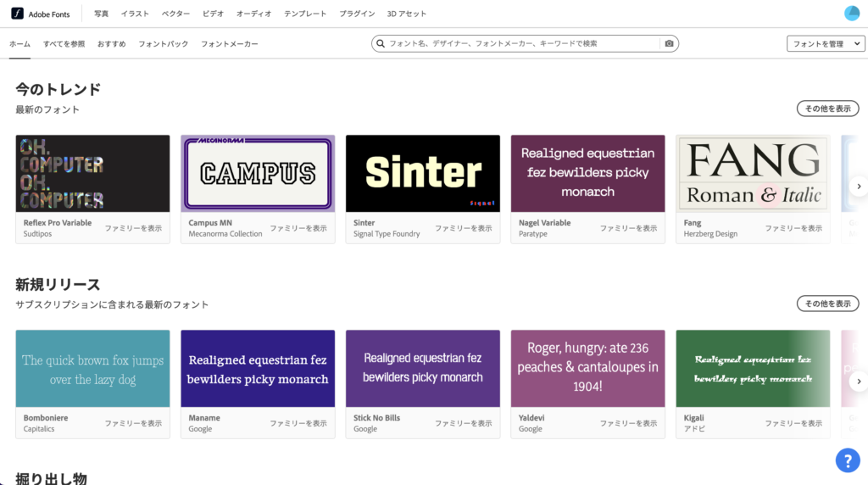
Task: Click ファミリーを表示 for Stick No Bills
Action: (x=464, y=423)
